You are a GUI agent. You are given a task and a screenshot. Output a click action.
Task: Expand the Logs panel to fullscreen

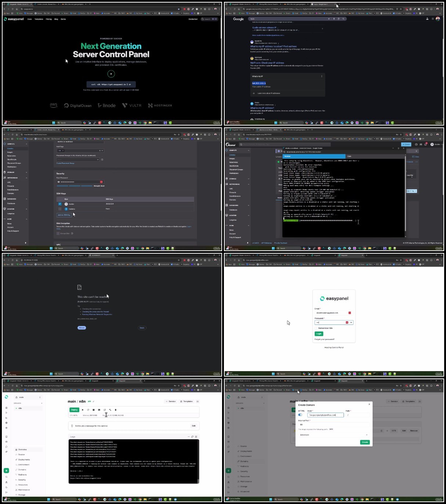click(x=196, y=437)
